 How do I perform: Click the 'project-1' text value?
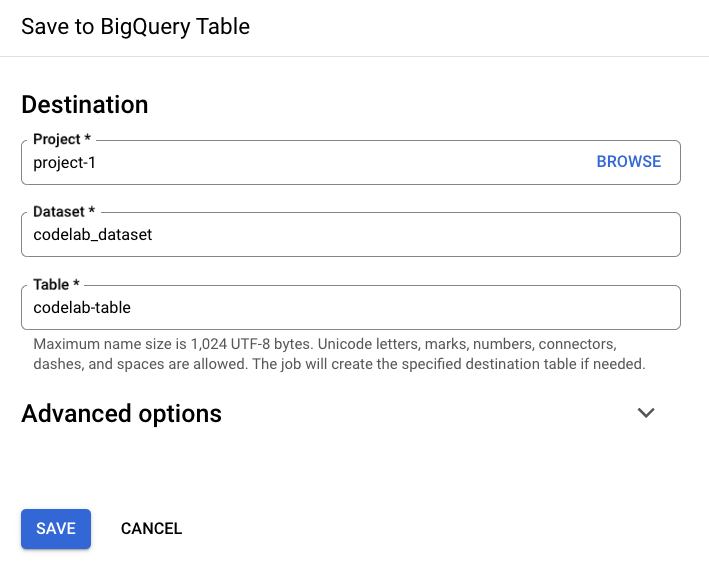65,162
